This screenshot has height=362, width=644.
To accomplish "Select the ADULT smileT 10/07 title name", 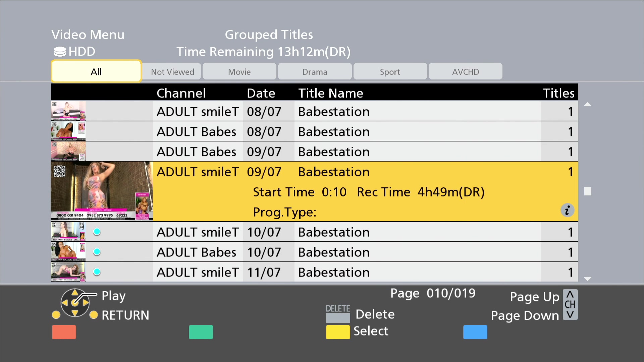I will pos(334,232).
